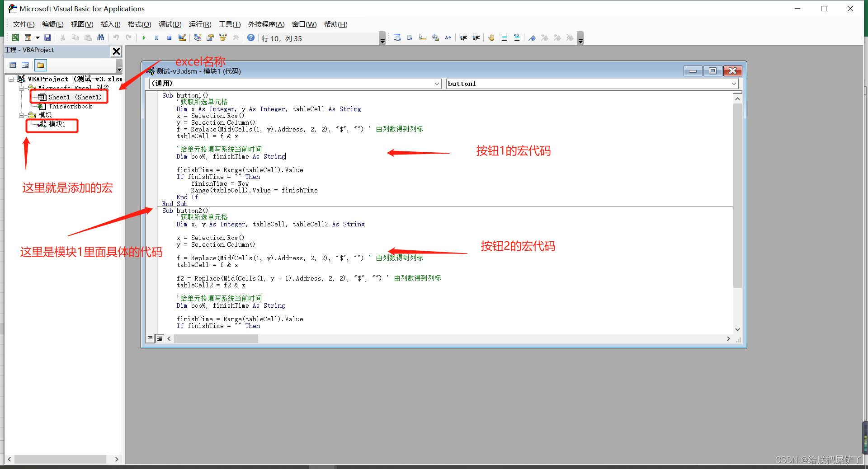Switch to Excel via the View Microsoft Excel icon
Screen dimensions: 868x469
pos(15,38)
